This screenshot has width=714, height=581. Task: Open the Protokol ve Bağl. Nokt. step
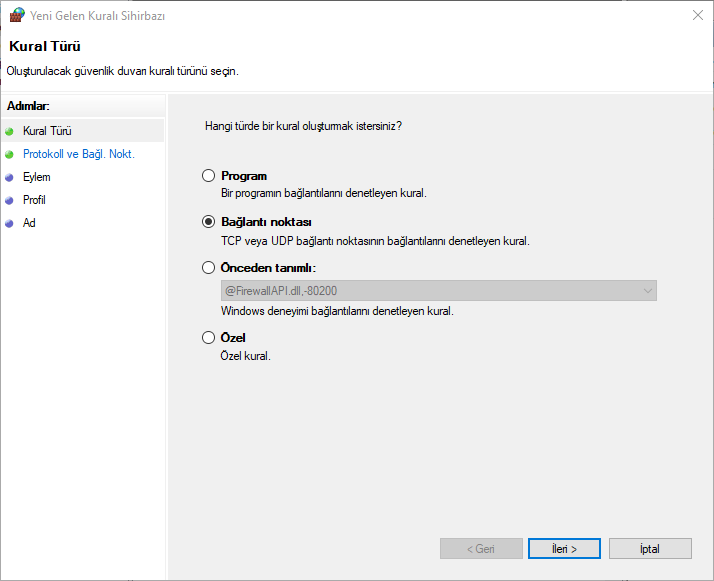tap(78, 154)
